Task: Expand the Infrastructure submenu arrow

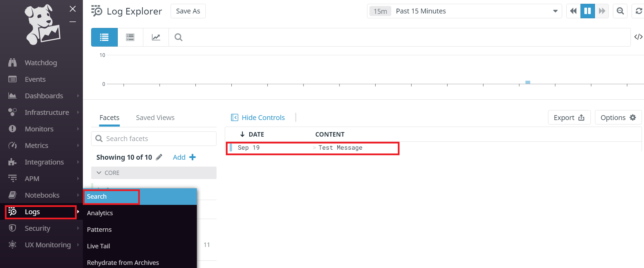Action: (78, 112)
